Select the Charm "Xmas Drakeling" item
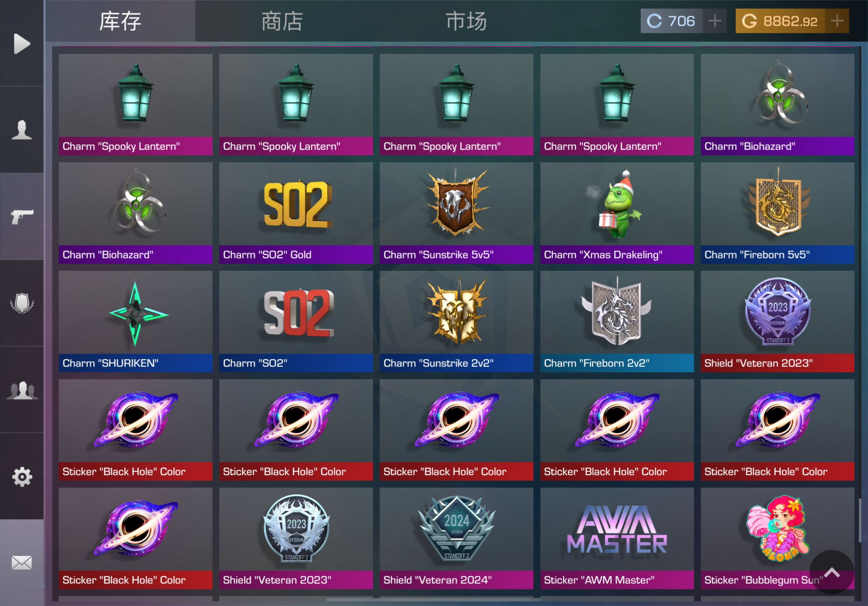868x606 pixels. [617, 213]
